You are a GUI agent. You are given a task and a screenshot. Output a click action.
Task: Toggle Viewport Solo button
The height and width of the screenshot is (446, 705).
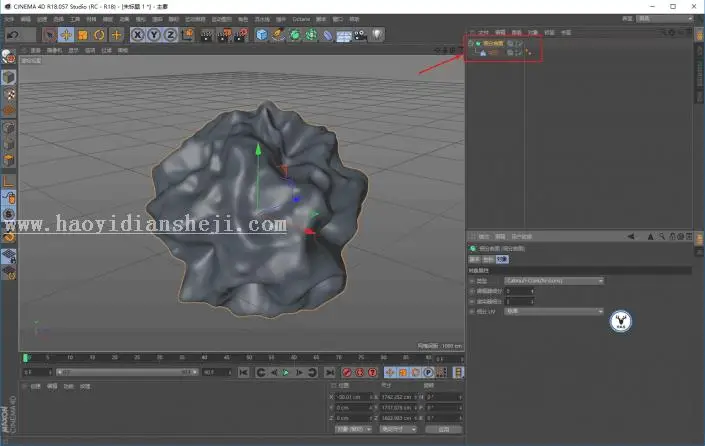pos(9,214)
